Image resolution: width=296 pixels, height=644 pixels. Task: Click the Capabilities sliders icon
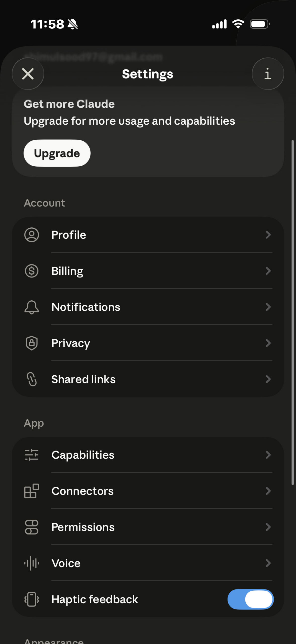point(32,455)
